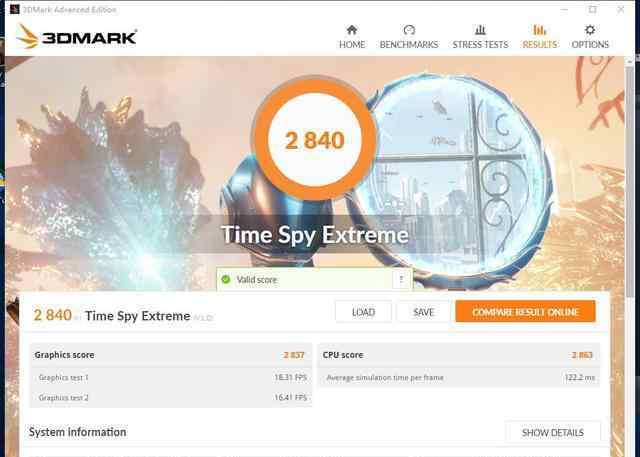Click the Home house icon
This screenshot has width=640, height=457.
point(352,30)
